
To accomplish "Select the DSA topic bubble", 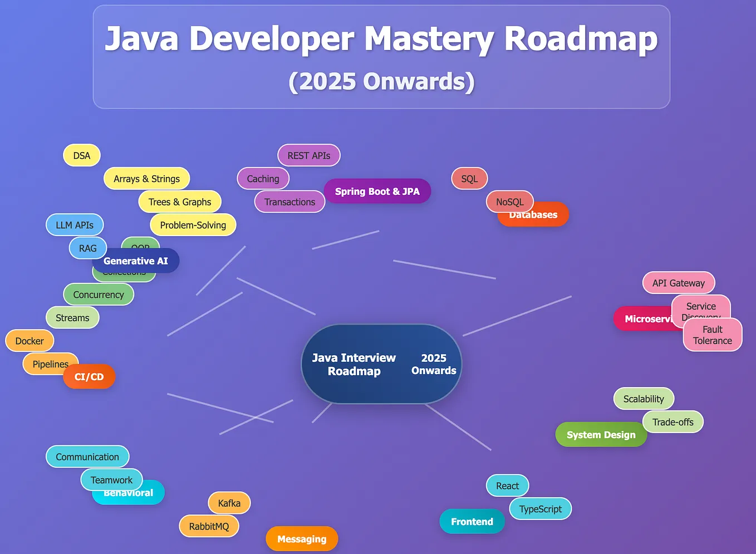I will point(81,155).
